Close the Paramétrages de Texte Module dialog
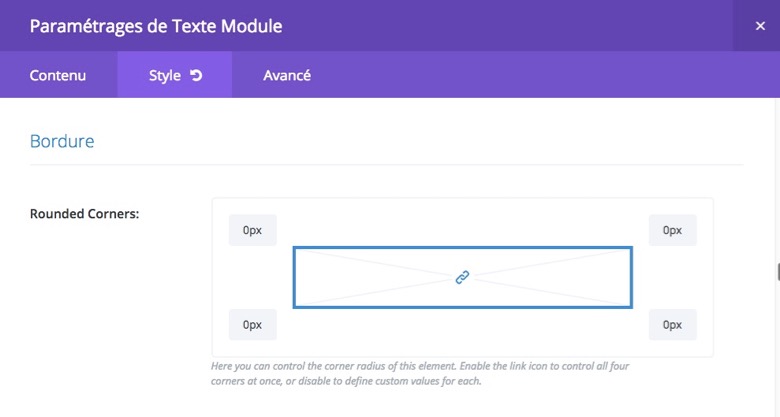 (760, 26)
